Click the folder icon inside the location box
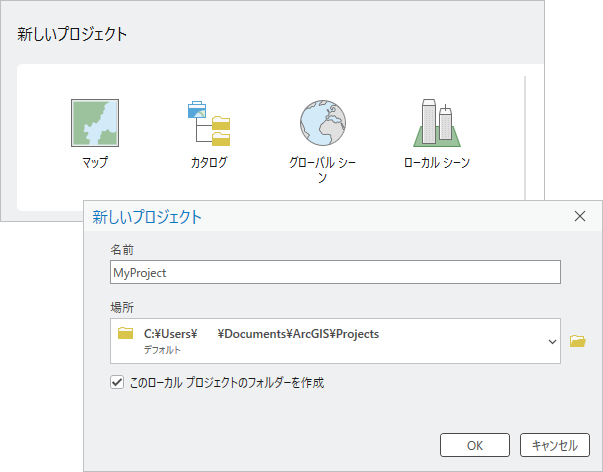 tap(126, 334)
